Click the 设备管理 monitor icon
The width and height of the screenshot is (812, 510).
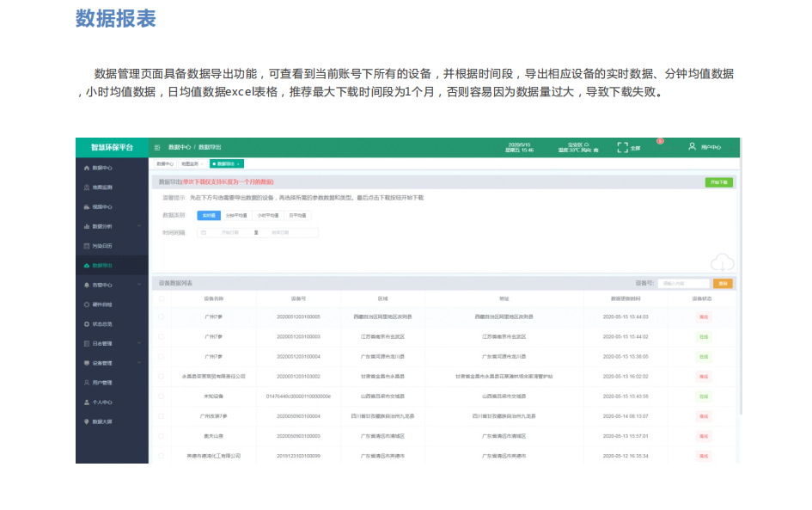pyautogui.click(x=87, y=363)
